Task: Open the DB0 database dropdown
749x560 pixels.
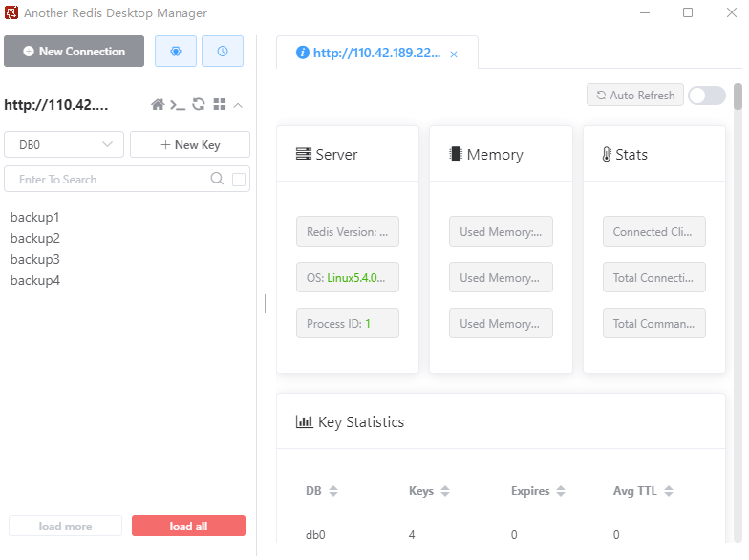Action: [64, 144]
